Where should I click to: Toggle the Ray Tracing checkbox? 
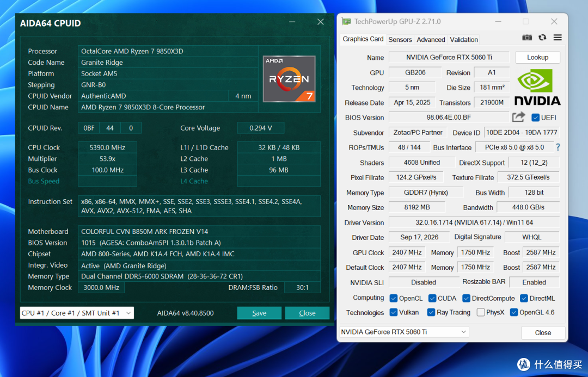click(431, 312)
